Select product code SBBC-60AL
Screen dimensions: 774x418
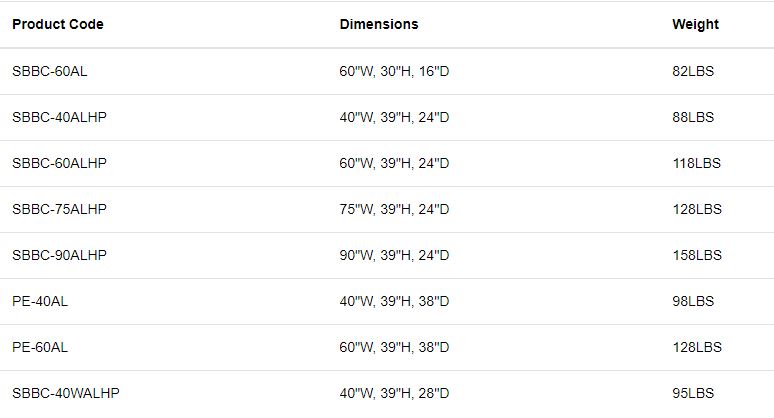point(50,72)
